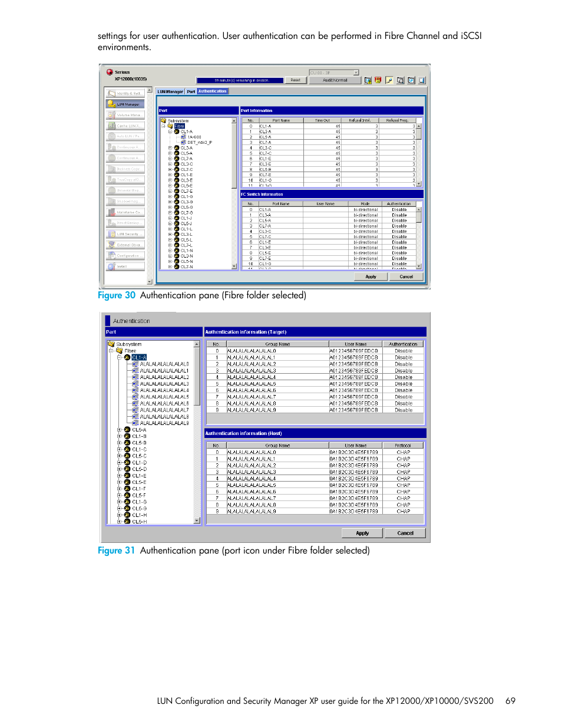Click the Port Information table scrollbar
Viewport: 562px width, 728px height.
419,155
